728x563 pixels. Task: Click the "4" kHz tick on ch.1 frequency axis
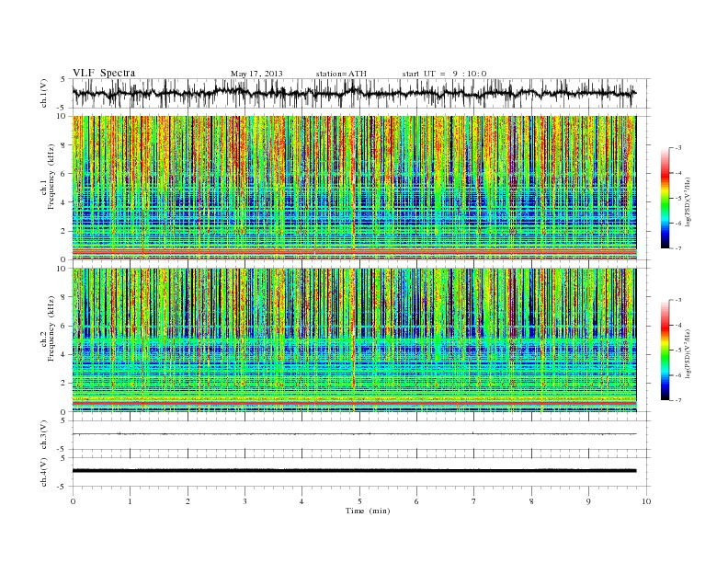[64, 202]
